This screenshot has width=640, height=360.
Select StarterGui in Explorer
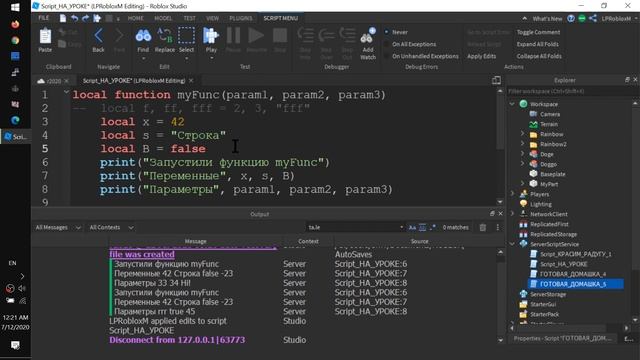(x=543, y=304)
